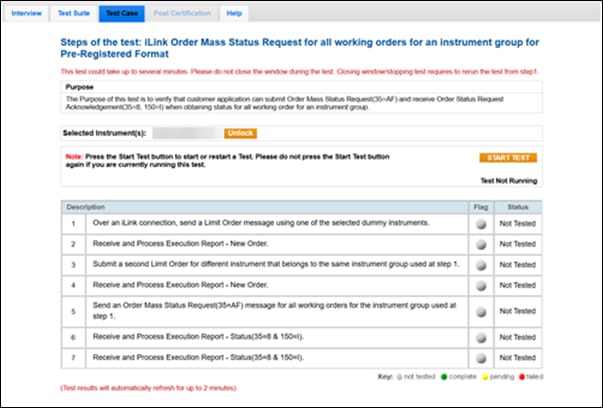The height and width of the screenshot is (408, 603).
Task: Switch to the Test Suite tab
Action: tap(75, 14)
